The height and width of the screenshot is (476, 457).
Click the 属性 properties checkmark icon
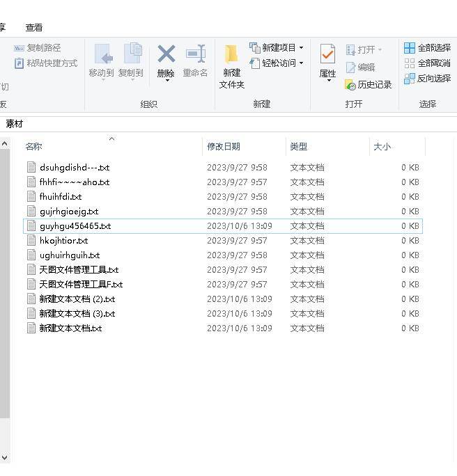pyautogui.click(x=327, y=54)
